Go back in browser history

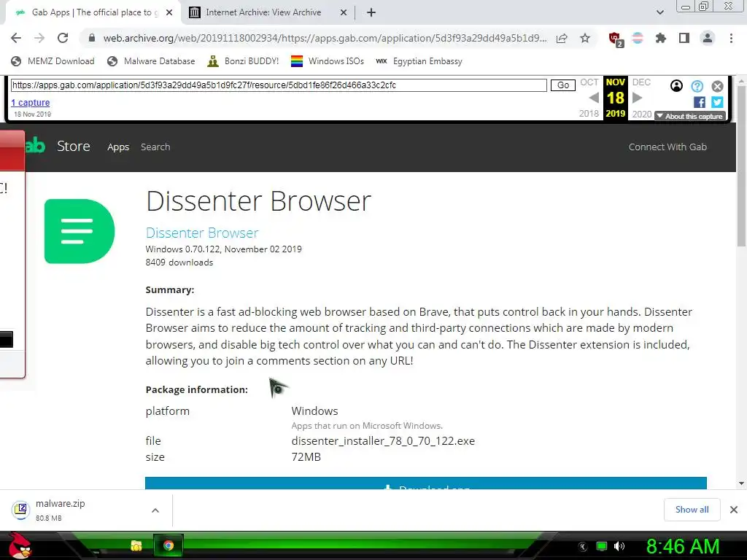pos(16,38)
